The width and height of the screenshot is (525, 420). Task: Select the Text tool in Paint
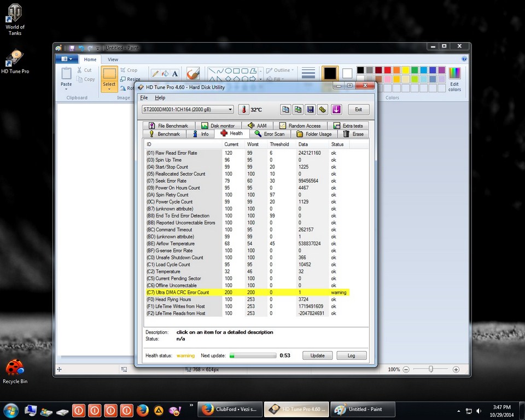tap(175, 73)
